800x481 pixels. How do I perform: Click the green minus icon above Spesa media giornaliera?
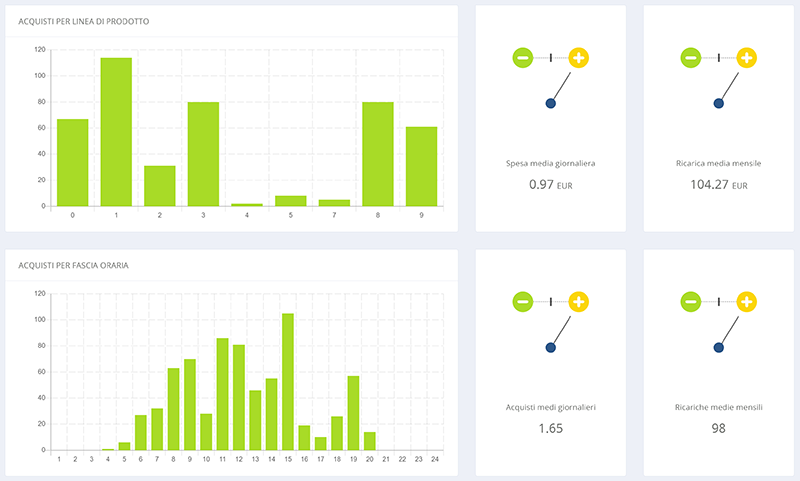point(523,58)
